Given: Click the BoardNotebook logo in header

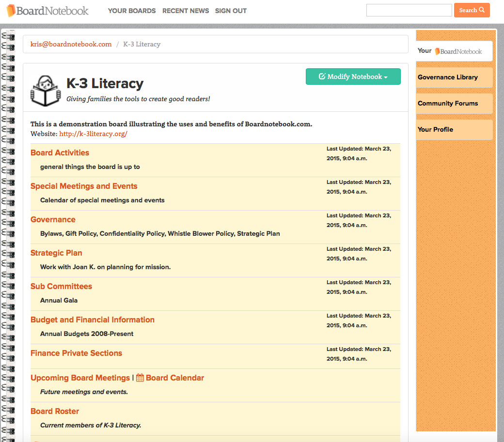Looking at the screenshot, I should pos(47,11).
